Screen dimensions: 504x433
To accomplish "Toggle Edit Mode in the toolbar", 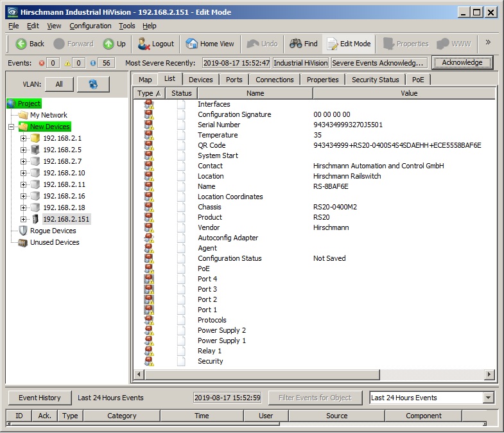I will coord(349,44).
